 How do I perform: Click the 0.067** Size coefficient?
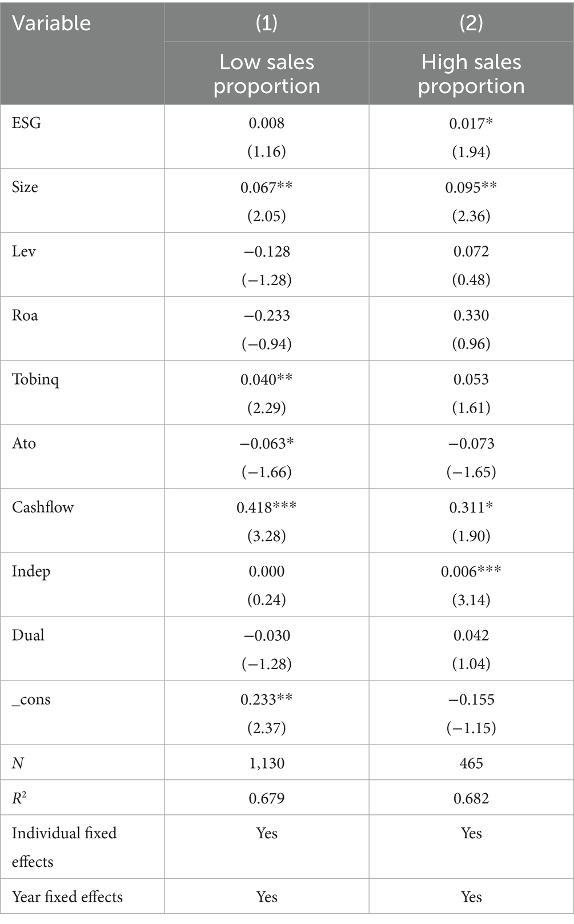point(267,187)
